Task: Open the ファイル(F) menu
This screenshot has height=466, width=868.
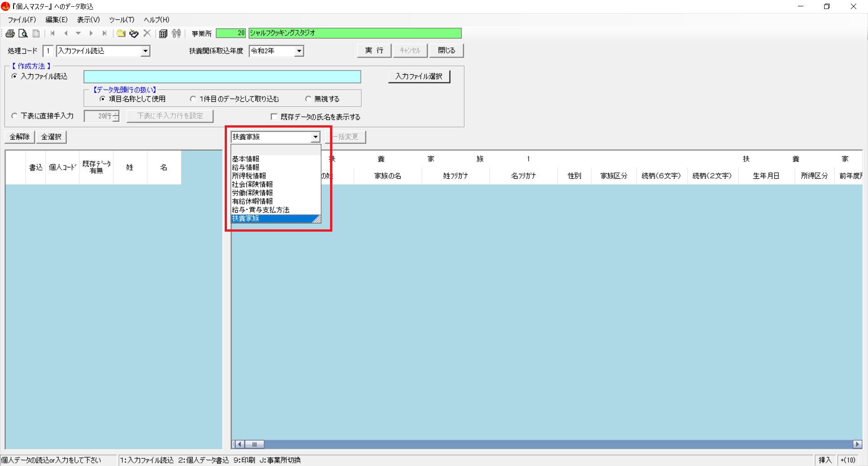Action: click(x=22, y=20)
